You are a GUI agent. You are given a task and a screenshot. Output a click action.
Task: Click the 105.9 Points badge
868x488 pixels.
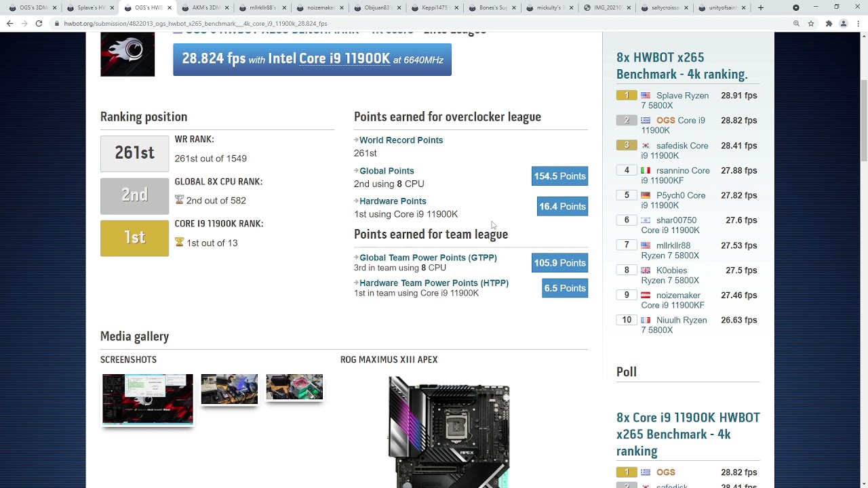(559, 263)
